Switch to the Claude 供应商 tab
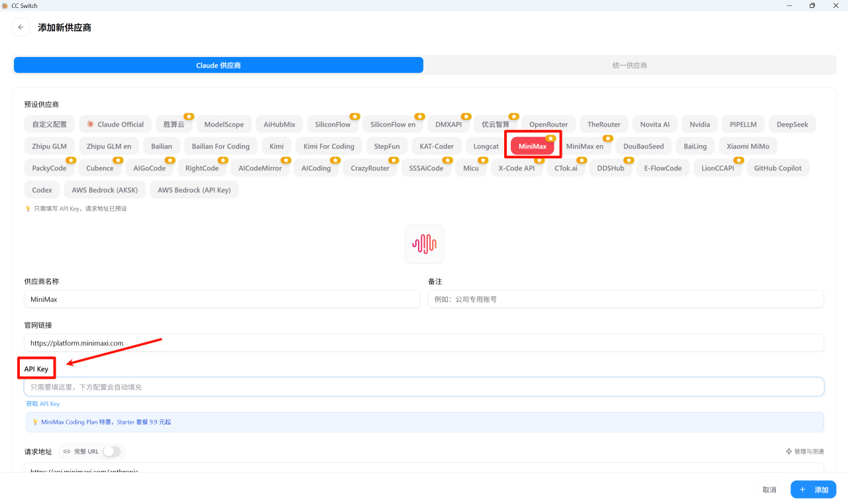Viewport: 848px width, 504px height. point(219,66)
